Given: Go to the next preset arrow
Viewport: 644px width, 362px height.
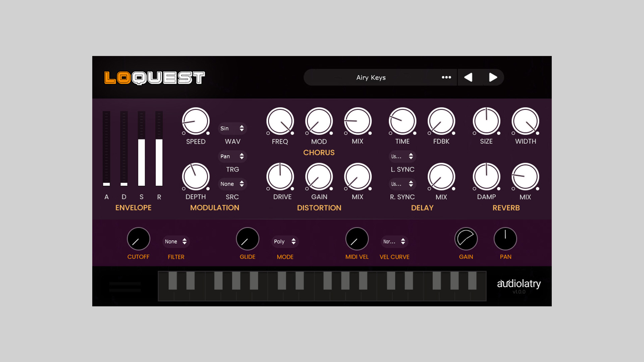Looking at the screenshot, I should pyautogui.click(x=493, y=77).
